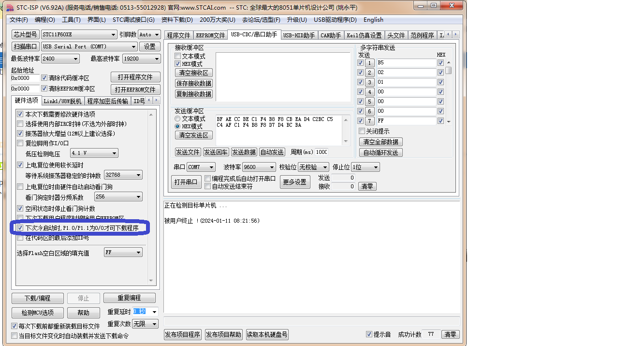Select 文本模式 radio in 发送缓冲区

coord(178,119)
